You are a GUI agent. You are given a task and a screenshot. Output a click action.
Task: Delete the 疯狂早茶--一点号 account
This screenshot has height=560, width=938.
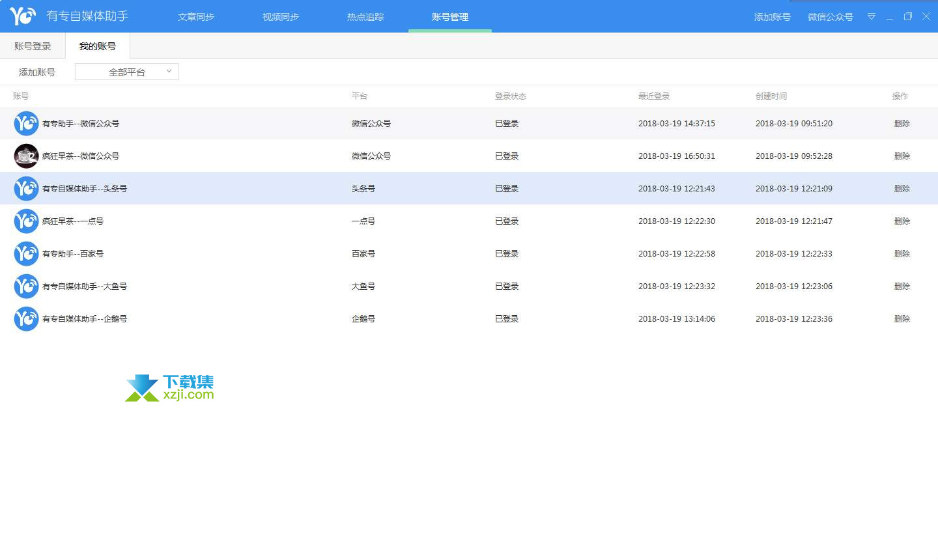click(902, 221)
